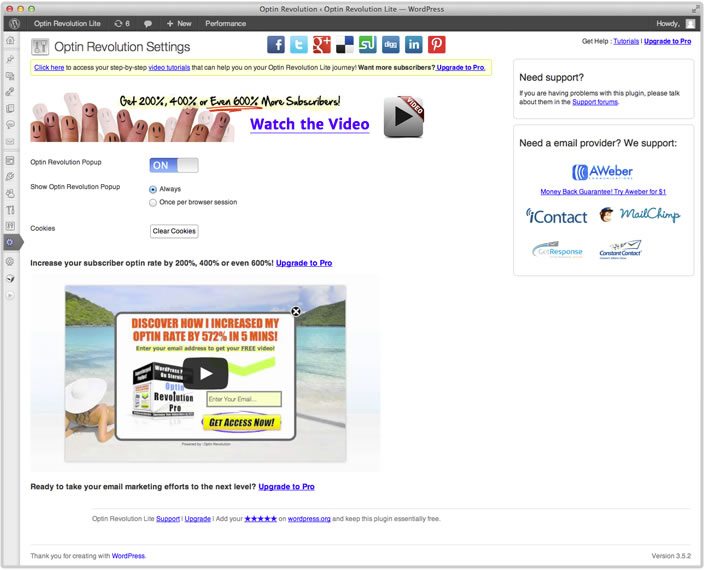
Task: Open Posts via the pushpin sidebar icon
Action: click(x=10, y=59)
